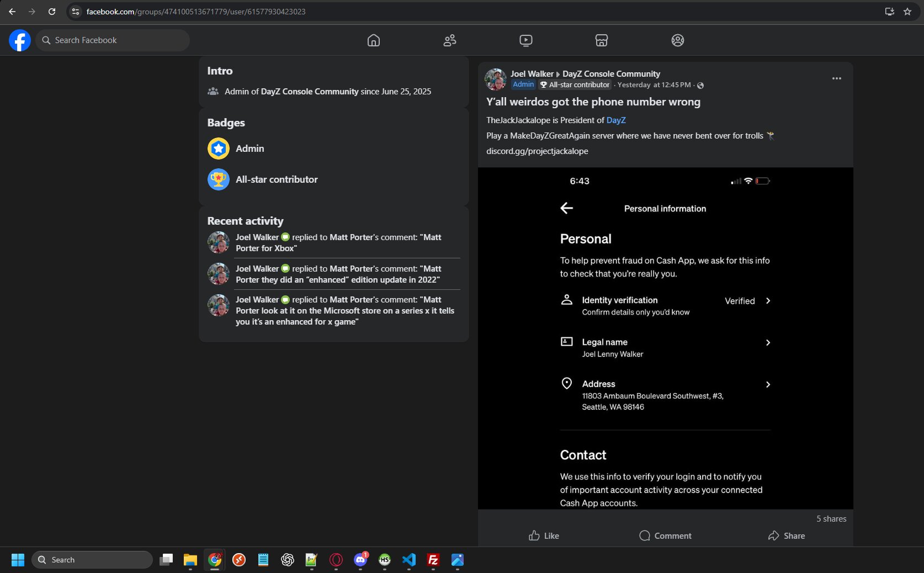This screenshot has height=573, width=924.
Task: Go back to the previous browser page
Action: pyautogui.click(x=12, y=12)
